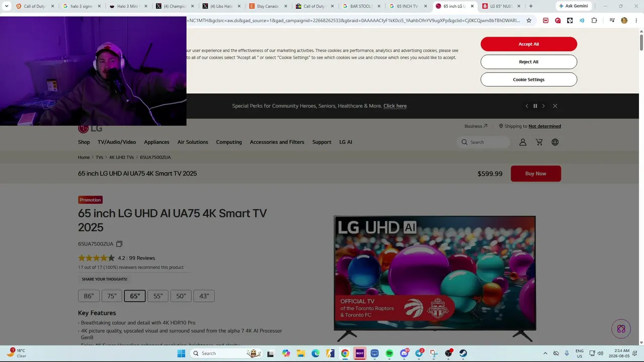This screenshot has width=644, height=362.
Task: Open the Shop menu
Action: coord(84,142)
